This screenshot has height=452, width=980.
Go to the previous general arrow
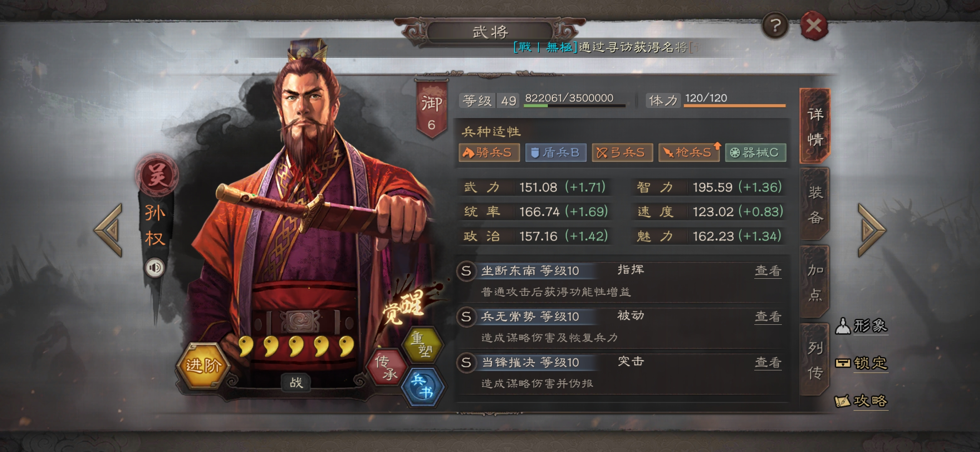click(x=109, y=230)
